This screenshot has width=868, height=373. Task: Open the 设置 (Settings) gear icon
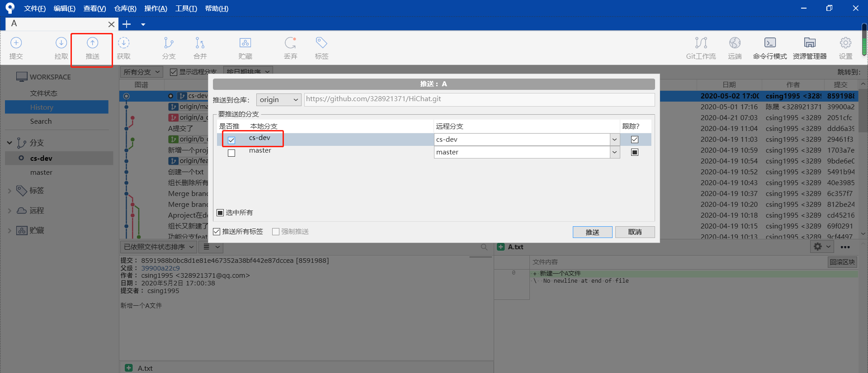coord(845,43)
